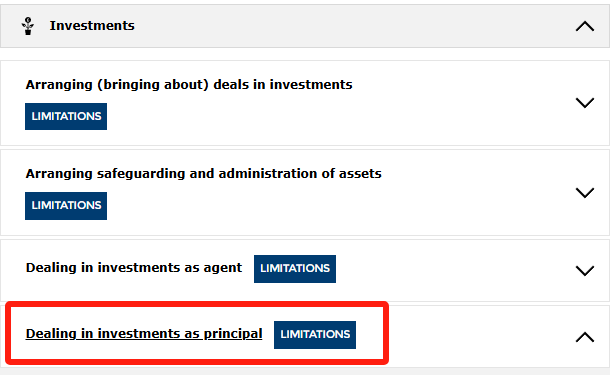Open the underlined Dealing in investments as principal link

pos(144,334)
